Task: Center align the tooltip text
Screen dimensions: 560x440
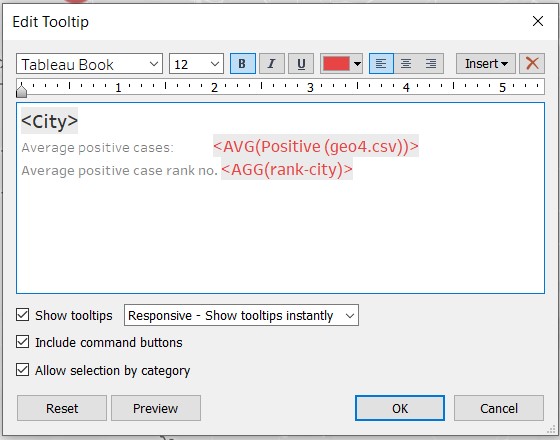Action: pyautogui.click(x=406, y=64)
